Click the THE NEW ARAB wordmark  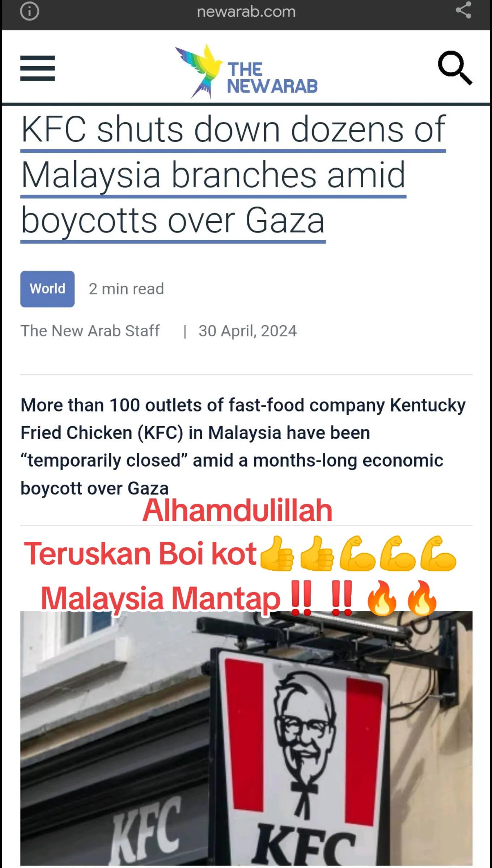click(x=272, y=78)
